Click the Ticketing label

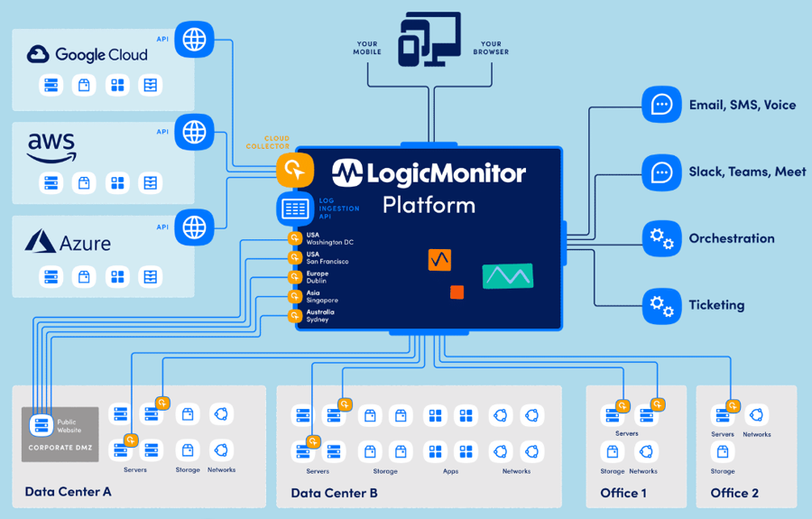tap(716, 305)
